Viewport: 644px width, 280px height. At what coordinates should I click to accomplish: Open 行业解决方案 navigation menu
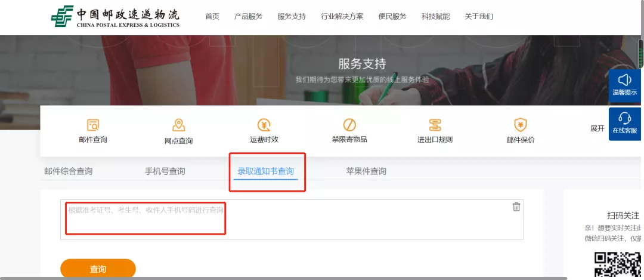coord(342,17)
